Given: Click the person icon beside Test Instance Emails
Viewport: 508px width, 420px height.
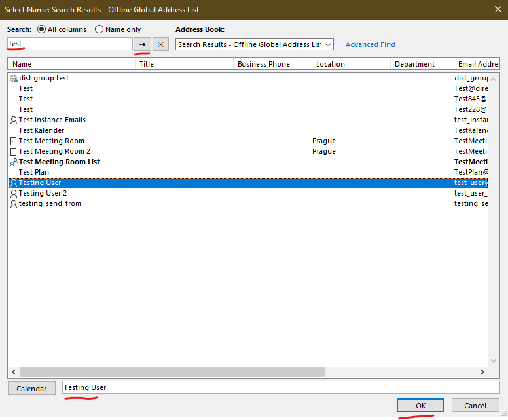Looking at the screenshot, I should (14, 120).
